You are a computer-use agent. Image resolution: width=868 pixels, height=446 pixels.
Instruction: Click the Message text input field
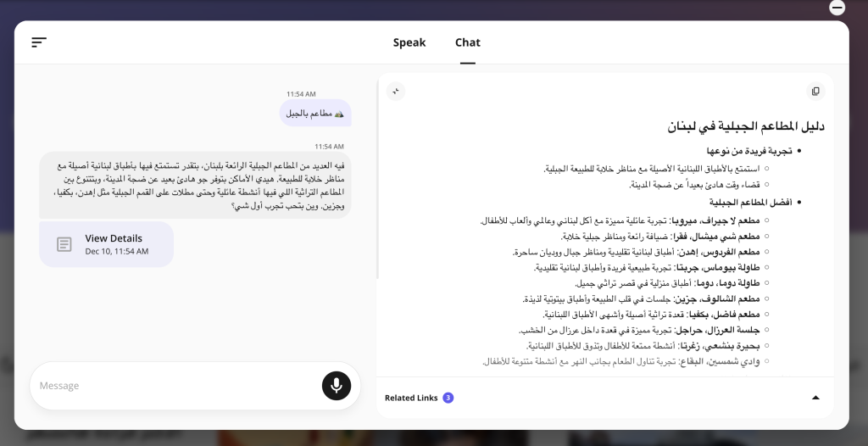click(x=174, y=386)
